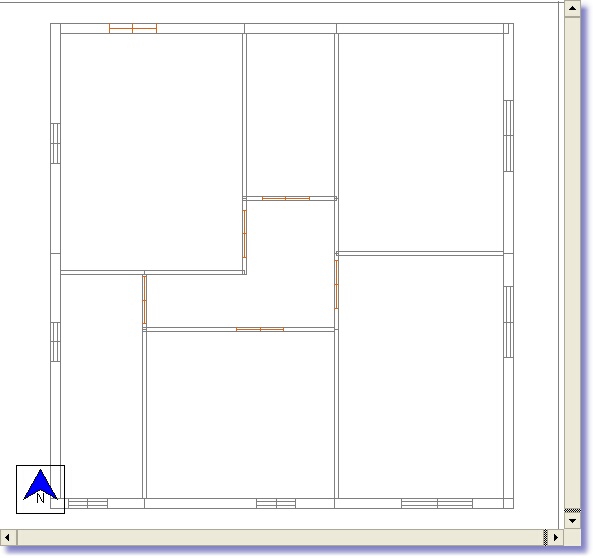Select the lower window on the east exterior wall
The height and width of the screenshot is (558, 593).
pyautogui.click(x=508, y=322)
